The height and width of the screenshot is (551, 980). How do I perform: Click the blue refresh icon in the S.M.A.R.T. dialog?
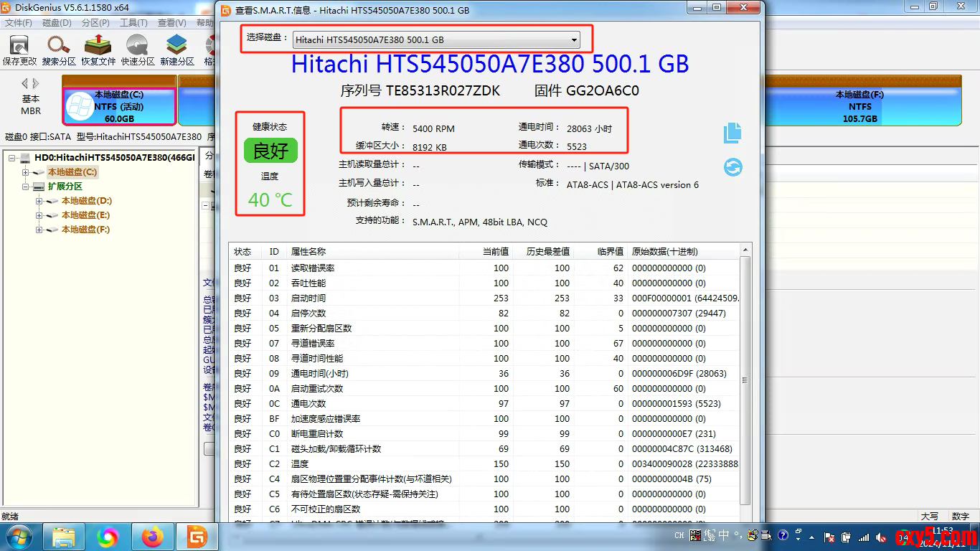(732, 167)
